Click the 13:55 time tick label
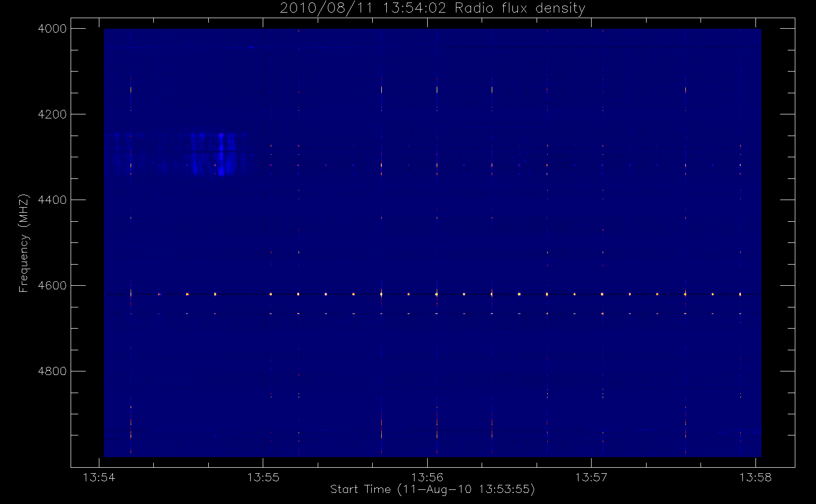This screenshot has height=504, width=816. coord(263,477)
